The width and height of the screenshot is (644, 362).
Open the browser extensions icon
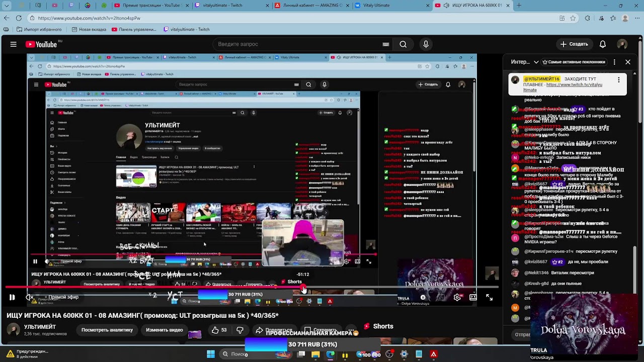click(x=587, y=18)
